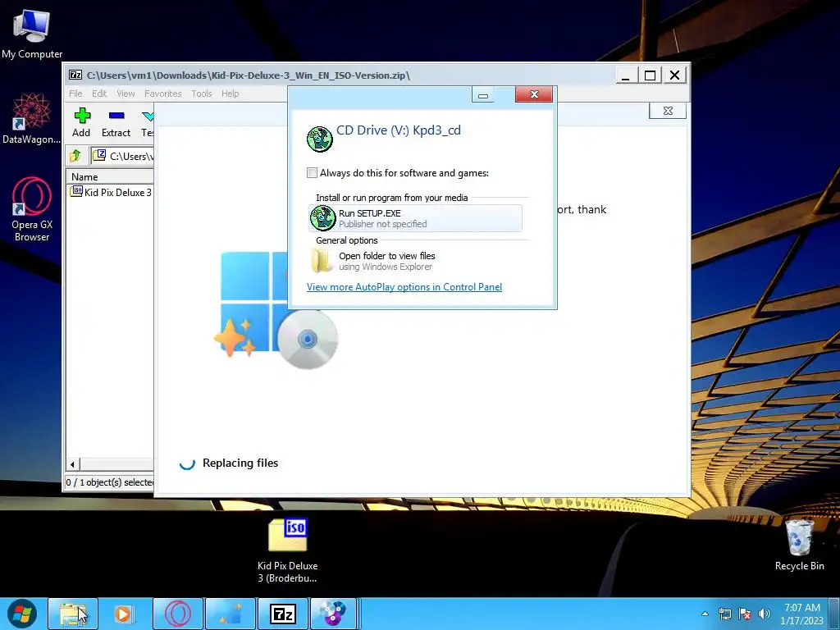840x630 pixels.
Task: Run SETUP.EXE from AutoPlay dialog
Action: [x=415, y=218]
